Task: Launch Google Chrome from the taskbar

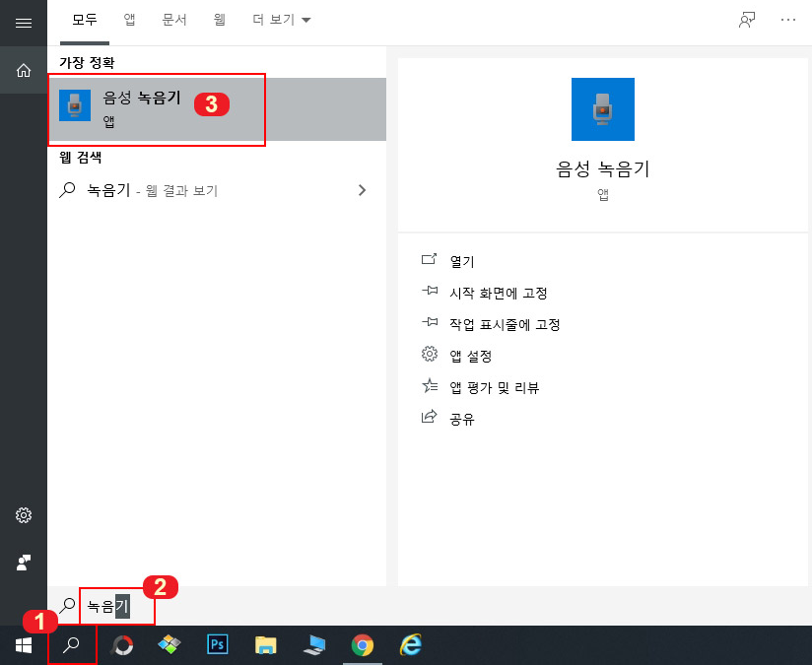Action: point(363,645)
